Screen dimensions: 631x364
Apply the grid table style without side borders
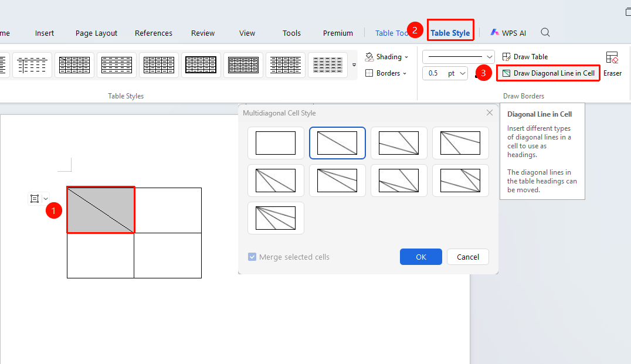point(286,64)
